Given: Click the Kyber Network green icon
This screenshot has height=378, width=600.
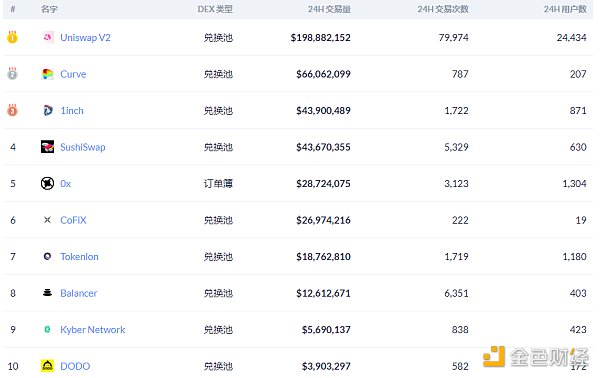Looking at the screenshot, I should (x=47, y=329).
